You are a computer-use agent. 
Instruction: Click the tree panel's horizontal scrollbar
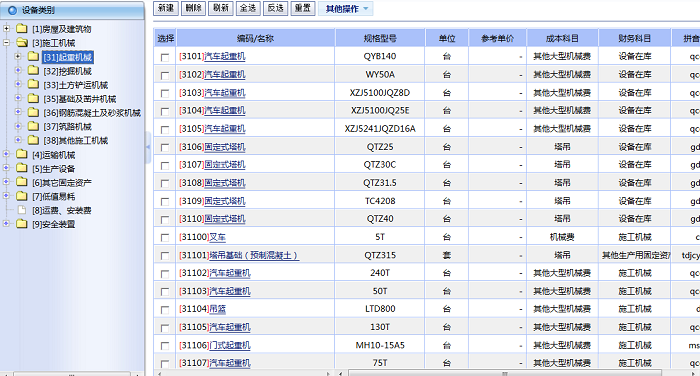pyautogui.click(x=71, y=374)
